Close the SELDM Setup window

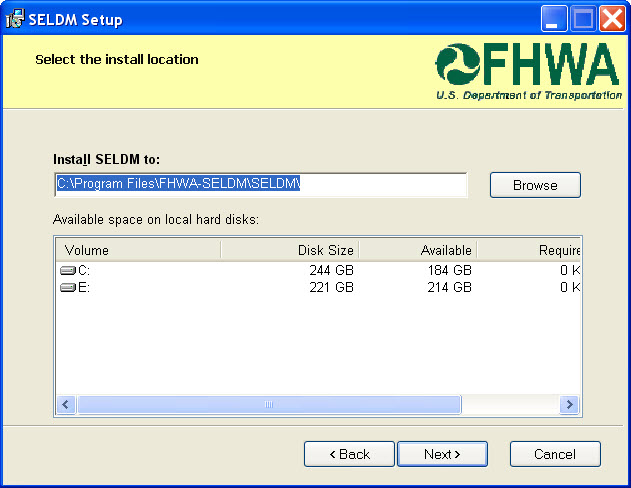tap(611, 18)
